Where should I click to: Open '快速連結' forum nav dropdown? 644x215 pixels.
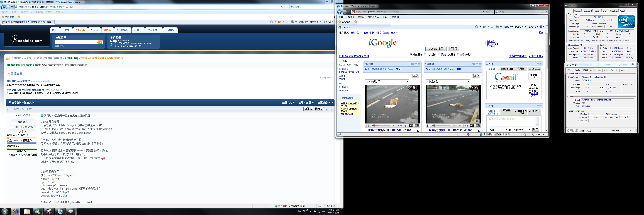[x=153, y=30]
